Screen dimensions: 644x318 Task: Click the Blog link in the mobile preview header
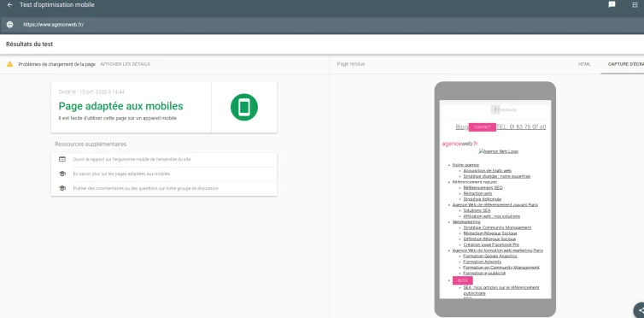click(462, 127)
